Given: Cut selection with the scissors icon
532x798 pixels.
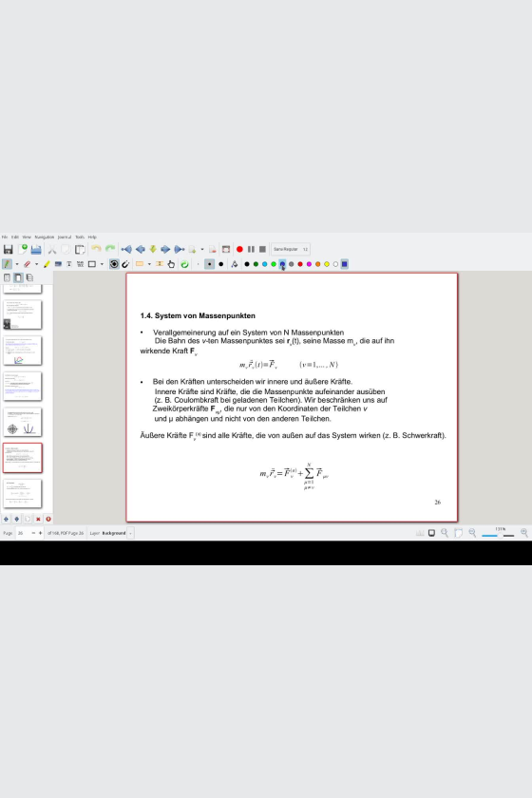Looking at the screenshot, I should coord(52,249).
